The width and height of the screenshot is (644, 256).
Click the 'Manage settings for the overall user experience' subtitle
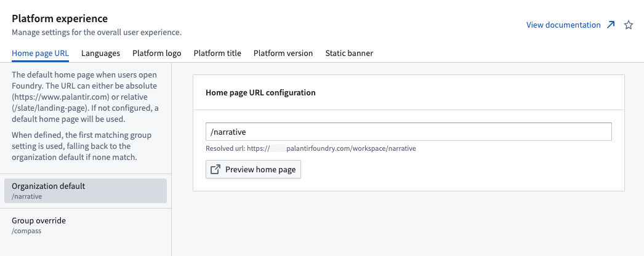(x=97, y=32)
